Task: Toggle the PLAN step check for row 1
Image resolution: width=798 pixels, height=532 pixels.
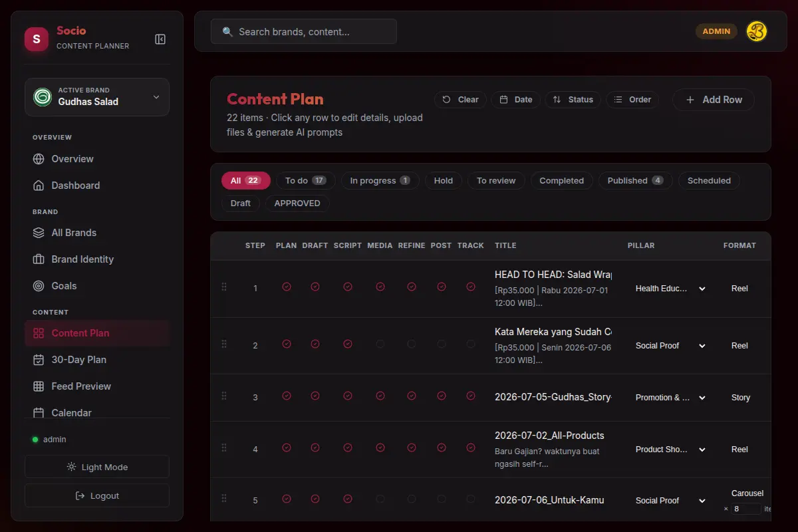Action: coord(286,287)
